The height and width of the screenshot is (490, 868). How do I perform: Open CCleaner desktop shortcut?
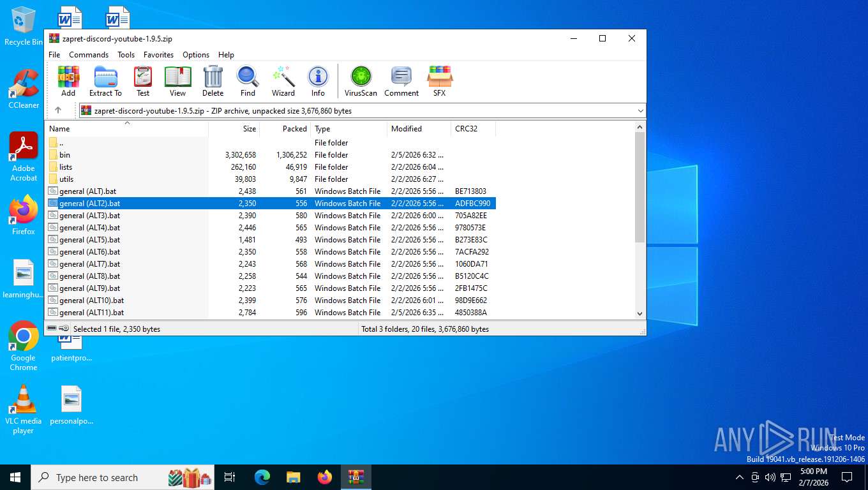(24, 89)
